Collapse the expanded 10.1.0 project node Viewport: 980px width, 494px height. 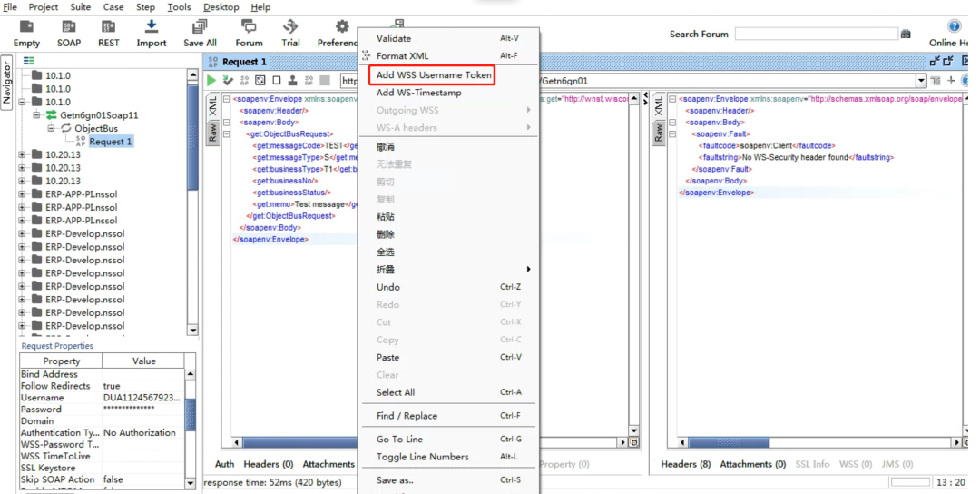22,102
